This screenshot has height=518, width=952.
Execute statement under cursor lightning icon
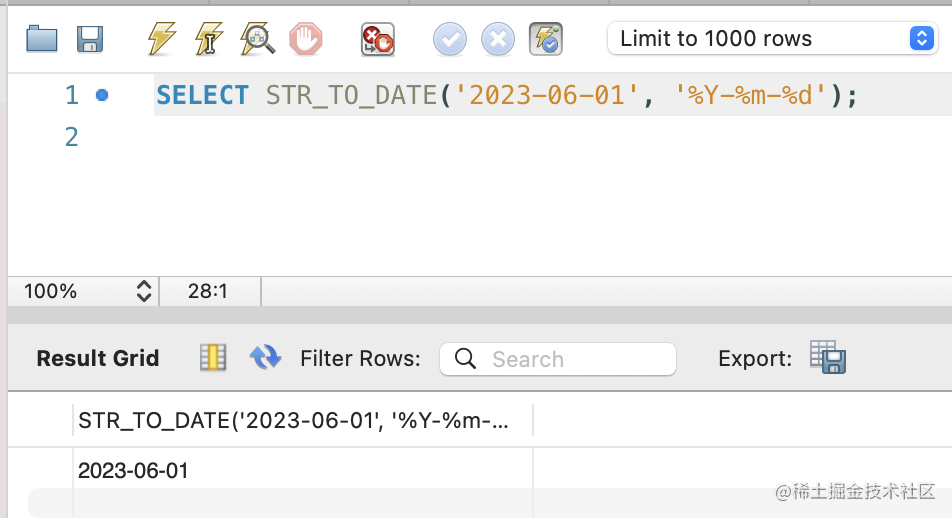[209, 39]
